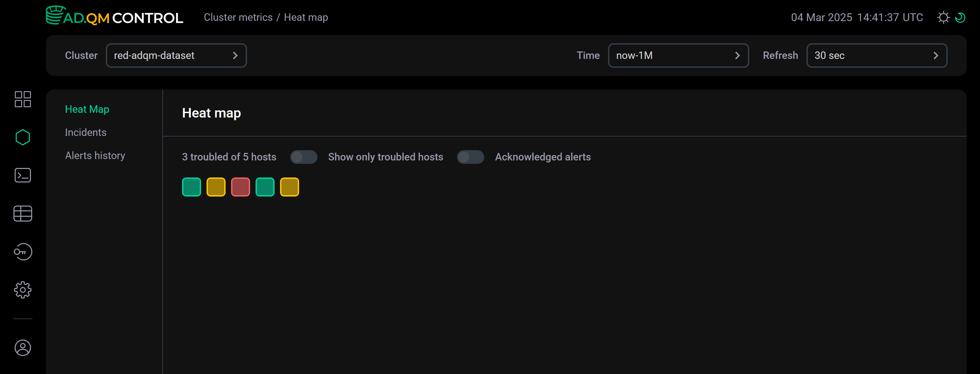Expand the Time dropdown set to now-1M
Screen dimensions: 980x374
coord(678,55)
